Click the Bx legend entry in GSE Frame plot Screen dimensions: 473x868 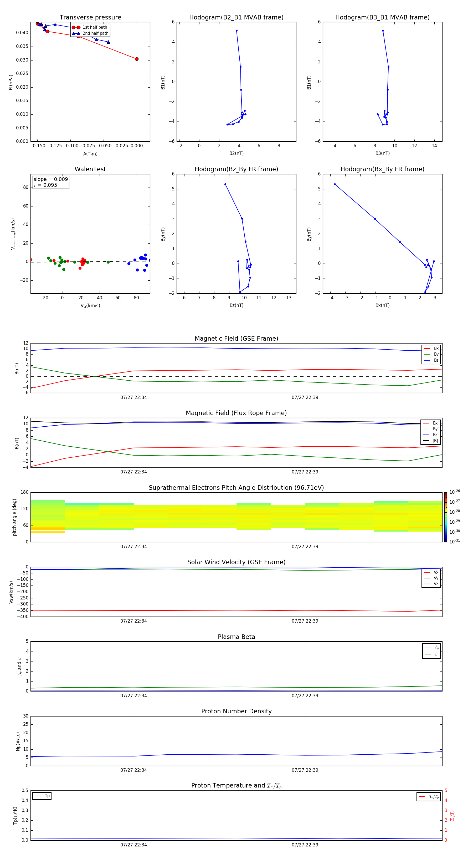431,349
